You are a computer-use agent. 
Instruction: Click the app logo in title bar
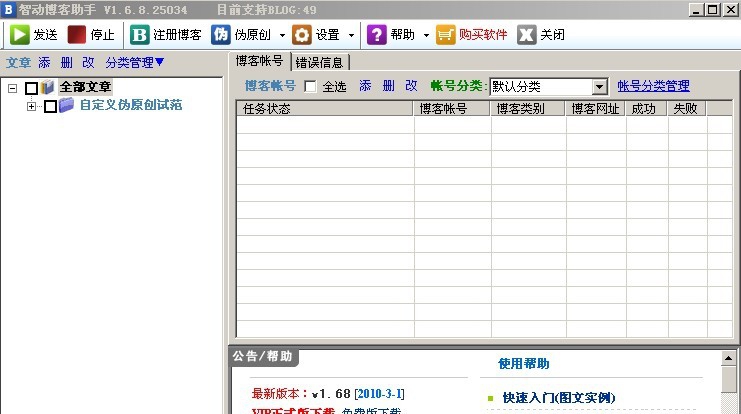tap(9, 9)
